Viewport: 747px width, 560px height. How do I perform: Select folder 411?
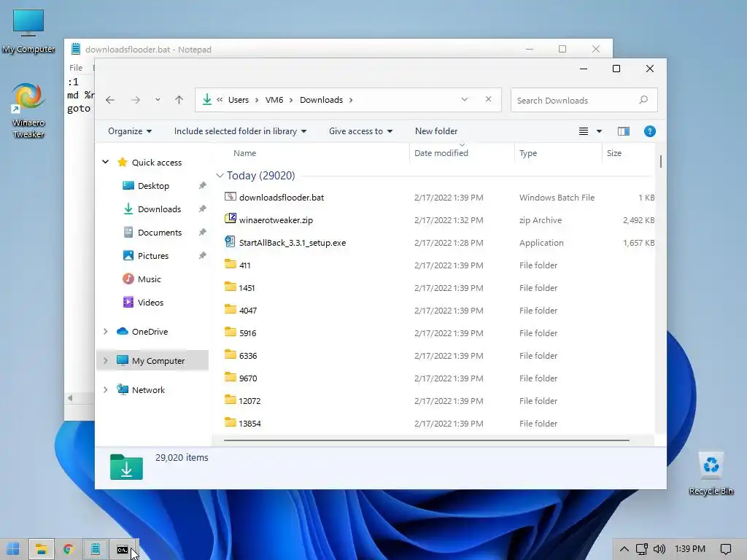pyautogui.click(x=244, y=265)
